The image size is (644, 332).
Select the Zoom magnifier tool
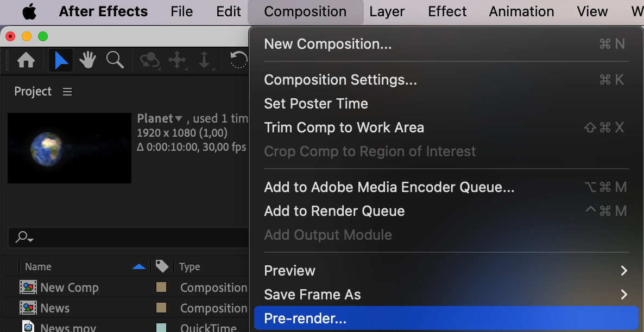tap(115, 60)
